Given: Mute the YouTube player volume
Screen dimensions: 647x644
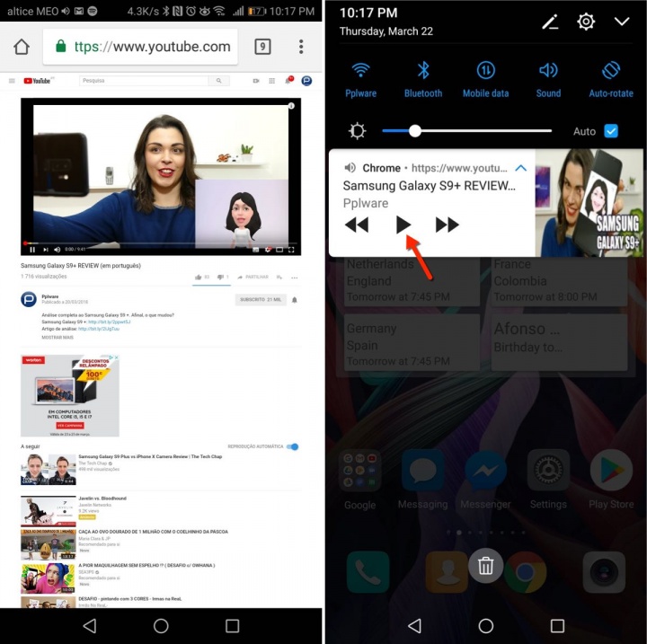Looking at the screenshot, I should pyautogui.click(x=58, y=250).
